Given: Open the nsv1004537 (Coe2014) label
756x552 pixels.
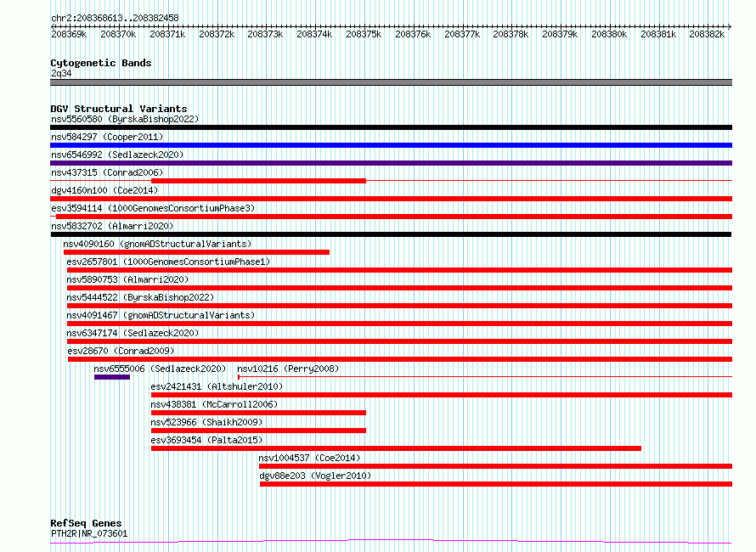Looking at the screenshot, I should [309, 458].
